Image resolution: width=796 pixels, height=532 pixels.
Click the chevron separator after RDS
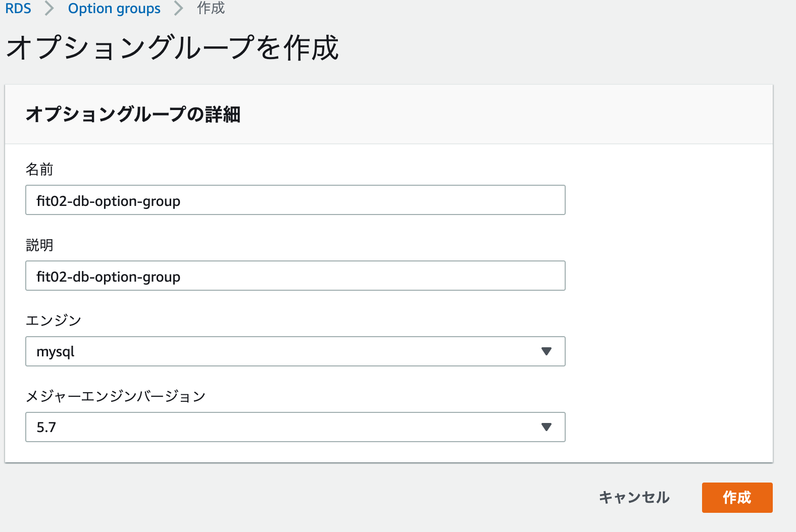49,9
